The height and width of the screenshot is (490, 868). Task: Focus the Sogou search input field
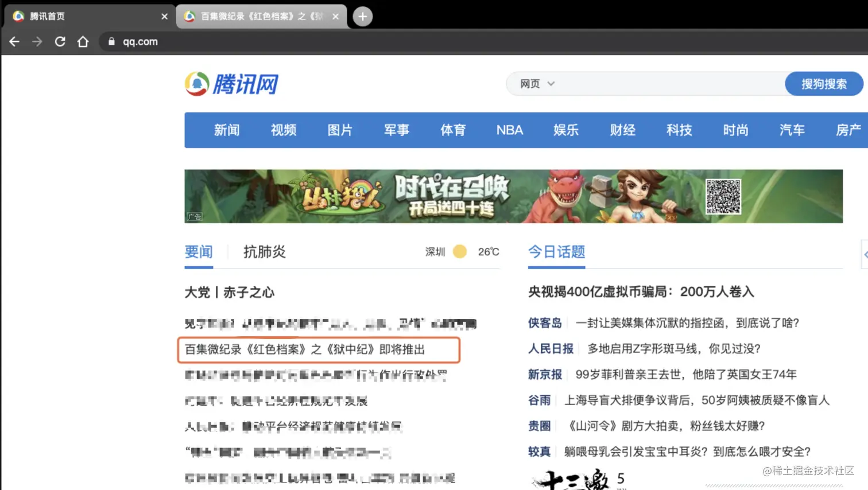click(x=671, y=84)
